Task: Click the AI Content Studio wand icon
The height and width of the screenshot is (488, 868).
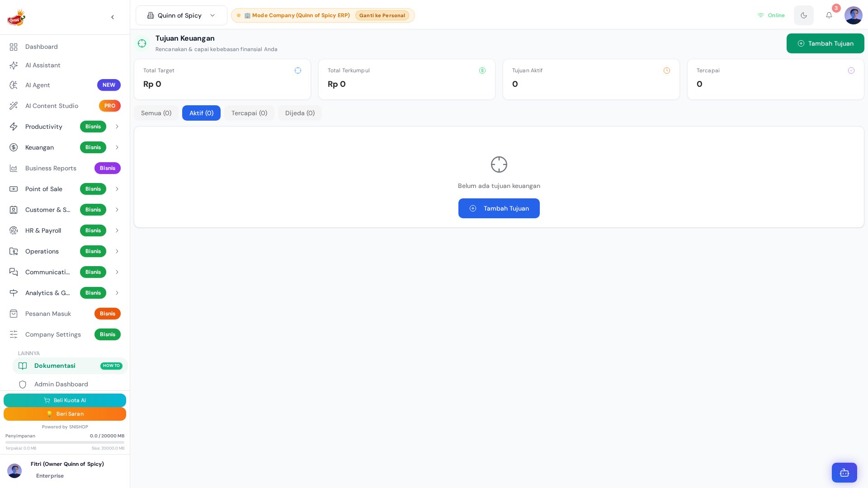Action: (x=14, y=106)
